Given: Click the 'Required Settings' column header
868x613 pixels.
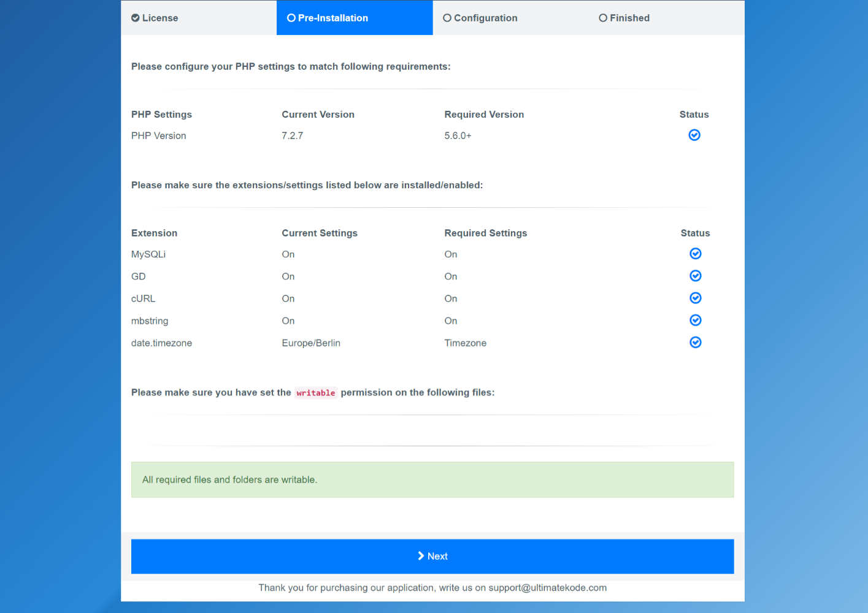Looking at the screenshot, I should pos(486,234).
